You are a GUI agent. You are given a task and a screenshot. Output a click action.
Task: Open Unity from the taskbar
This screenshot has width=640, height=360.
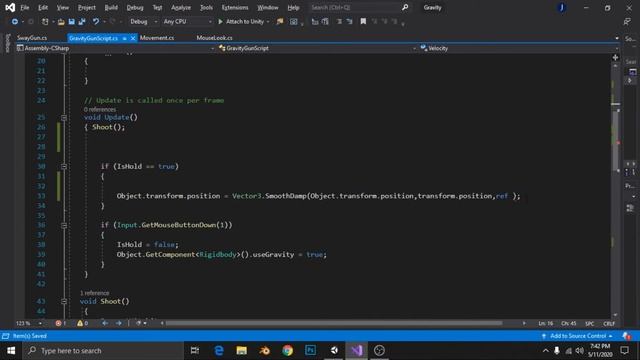[334, 351]
